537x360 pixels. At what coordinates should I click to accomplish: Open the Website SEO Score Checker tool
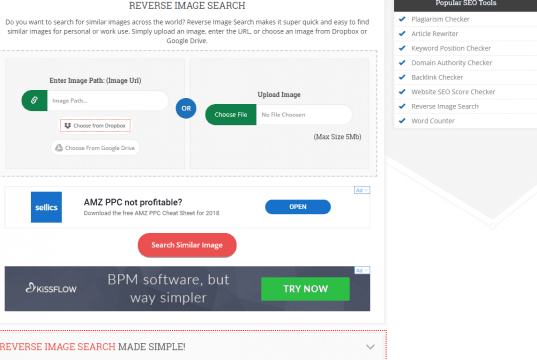(453, 92)
